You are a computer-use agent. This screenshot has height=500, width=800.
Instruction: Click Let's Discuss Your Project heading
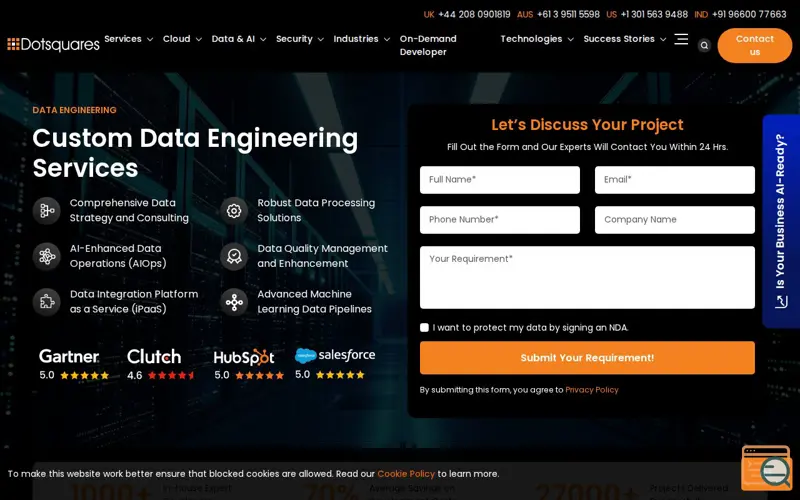tap(587, 125)
